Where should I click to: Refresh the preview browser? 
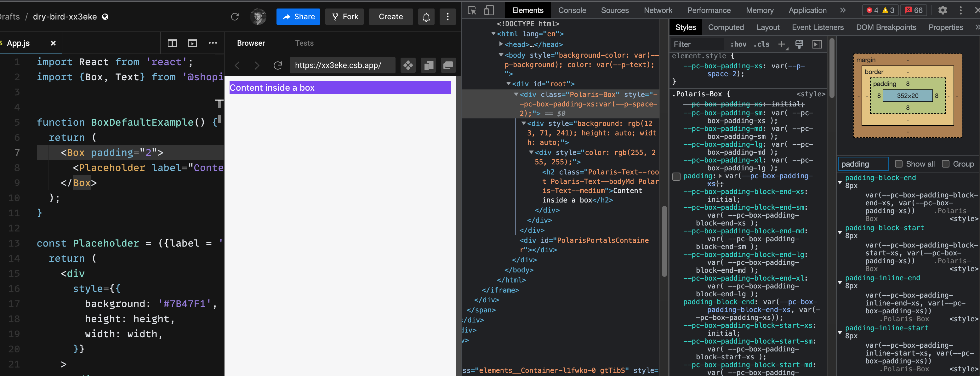[278, 65]
